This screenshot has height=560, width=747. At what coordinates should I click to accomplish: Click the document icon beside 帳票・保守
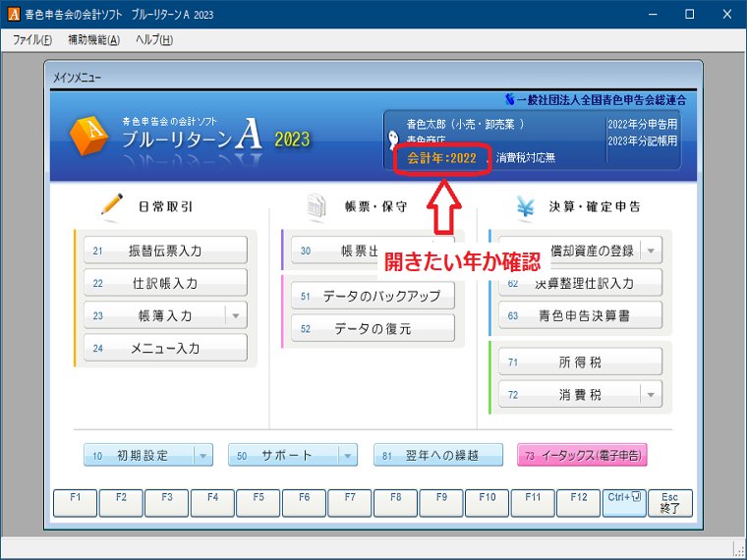pos(316,206)
